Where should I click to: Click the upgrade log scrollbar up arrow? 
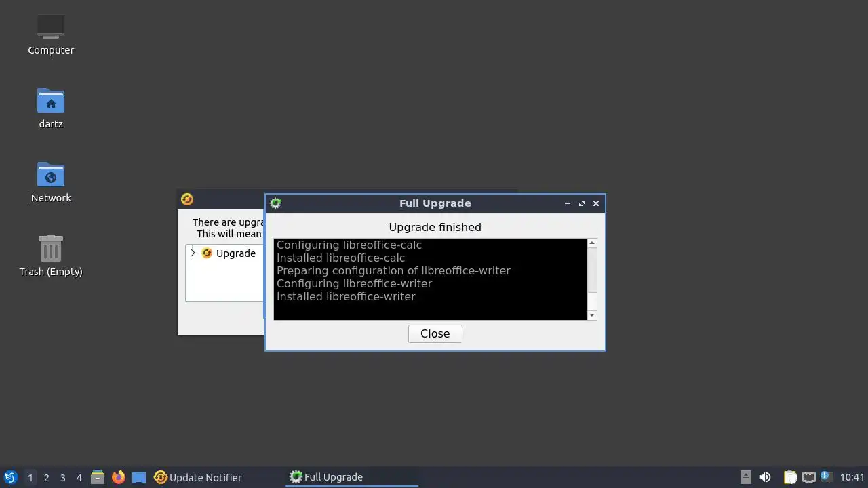(x=592, y=243)
